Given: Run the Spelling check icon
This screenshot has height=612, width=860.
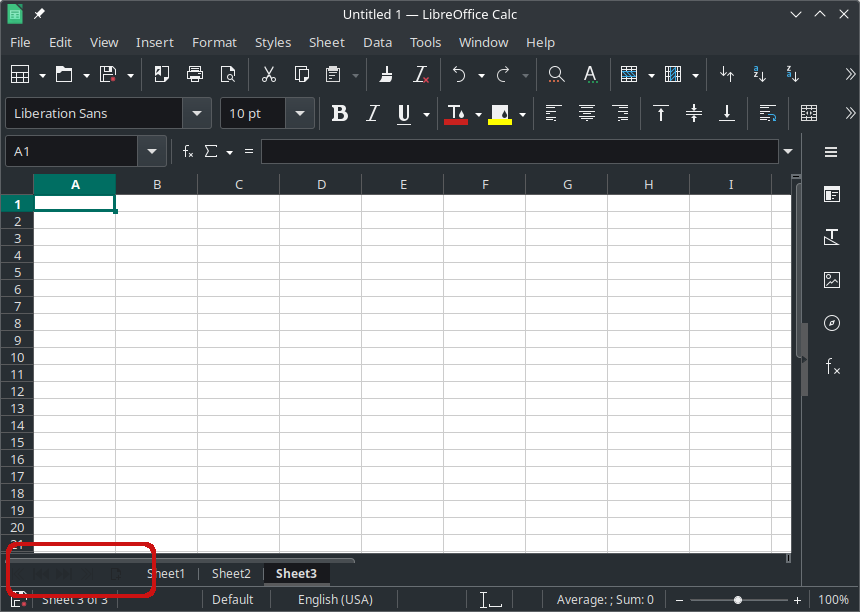Looking at the screenshot, I should (x=590, y=74).
